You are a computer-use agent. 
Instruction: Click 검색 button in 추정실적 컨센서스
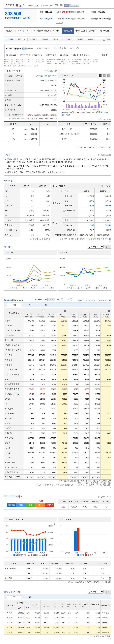click(x=108, y=592)
